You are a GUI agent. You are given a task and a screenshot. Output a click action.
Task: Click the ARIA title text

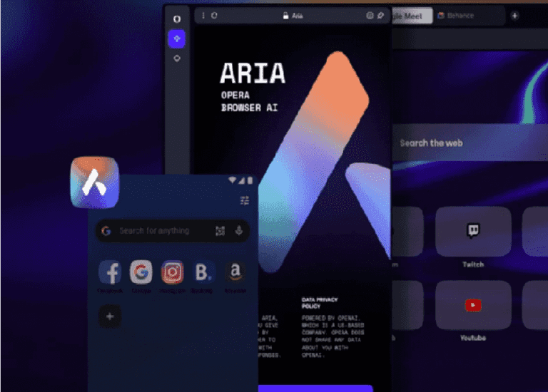pos(253,73)
